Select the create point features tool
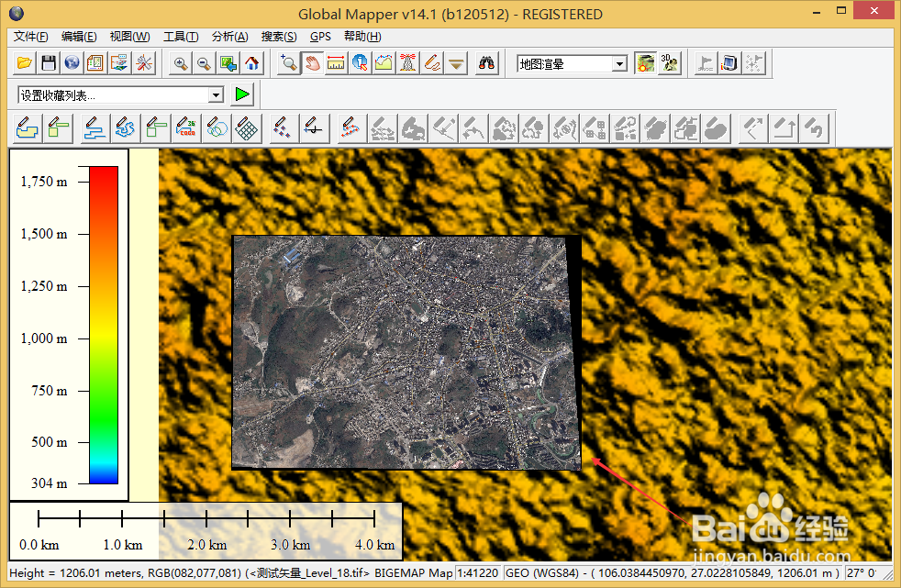 (x=283, y=128)
